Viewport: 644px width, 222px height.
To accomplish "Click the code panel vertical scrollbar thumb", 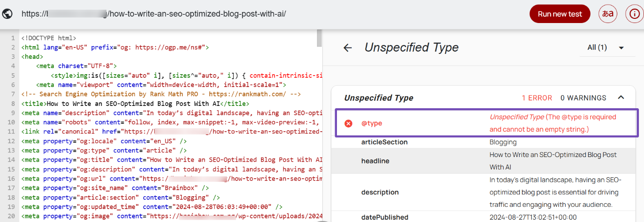I will coord(319,39).
